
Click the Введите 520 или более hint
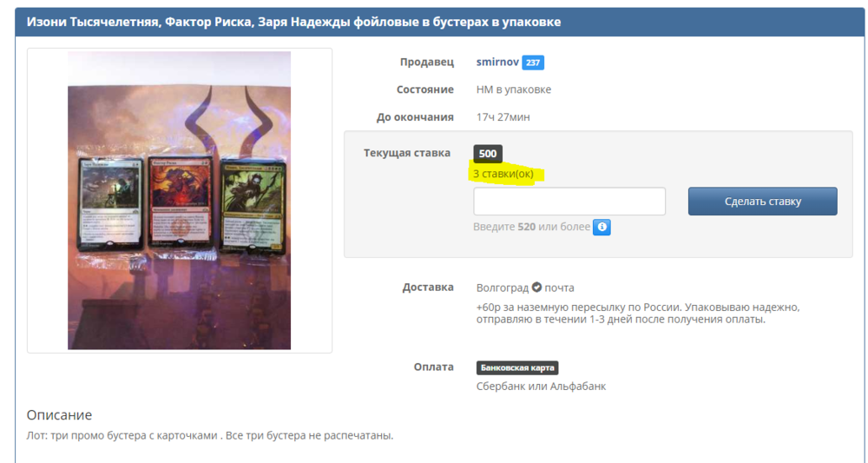[x=531, y=227]
